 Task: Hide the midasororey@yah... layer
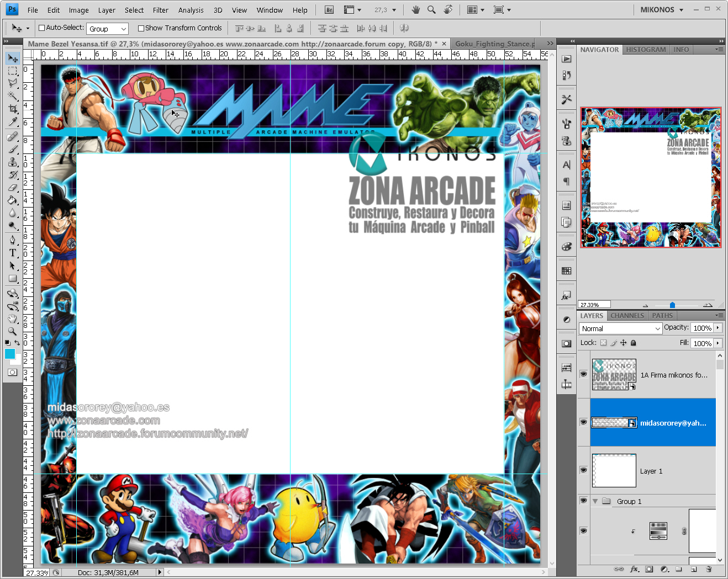click(583, 422)
